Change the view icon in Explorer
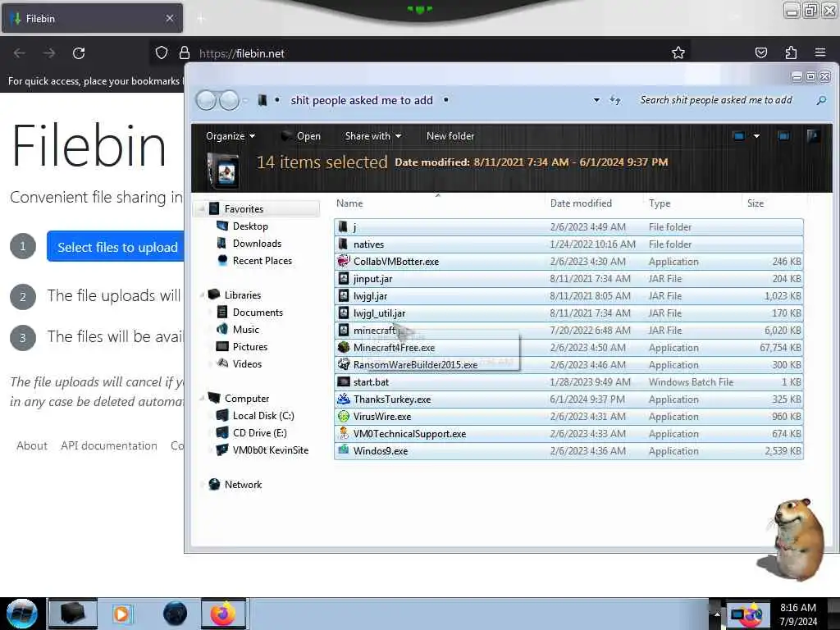The image size is (840, 630). 739,136
